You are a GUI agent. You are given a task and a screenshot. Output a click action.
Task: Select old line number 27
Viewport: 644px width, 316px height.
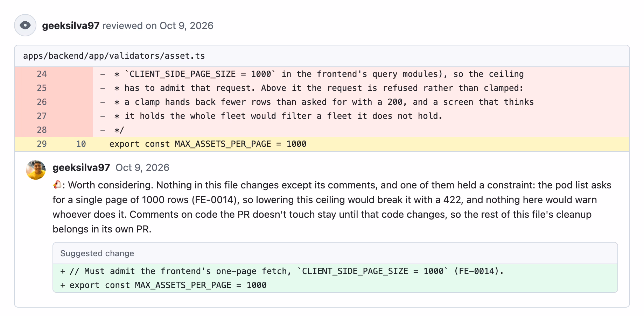42,116
